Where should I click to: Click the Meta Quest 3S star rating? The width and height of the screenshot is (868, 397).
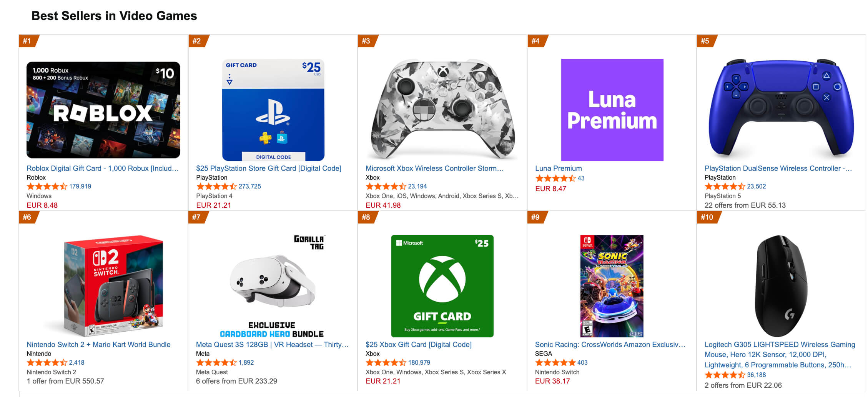coord(216,363)
